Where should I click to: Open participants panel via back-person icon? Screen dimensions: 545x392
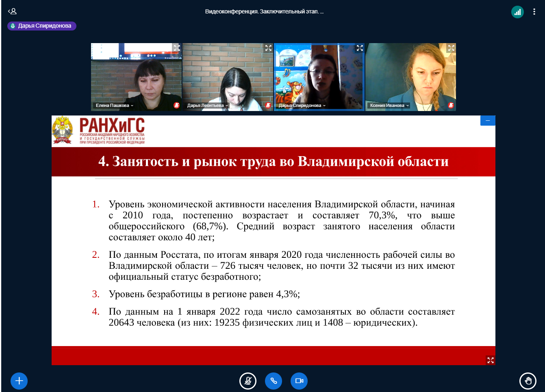click(x=12, y=11)
